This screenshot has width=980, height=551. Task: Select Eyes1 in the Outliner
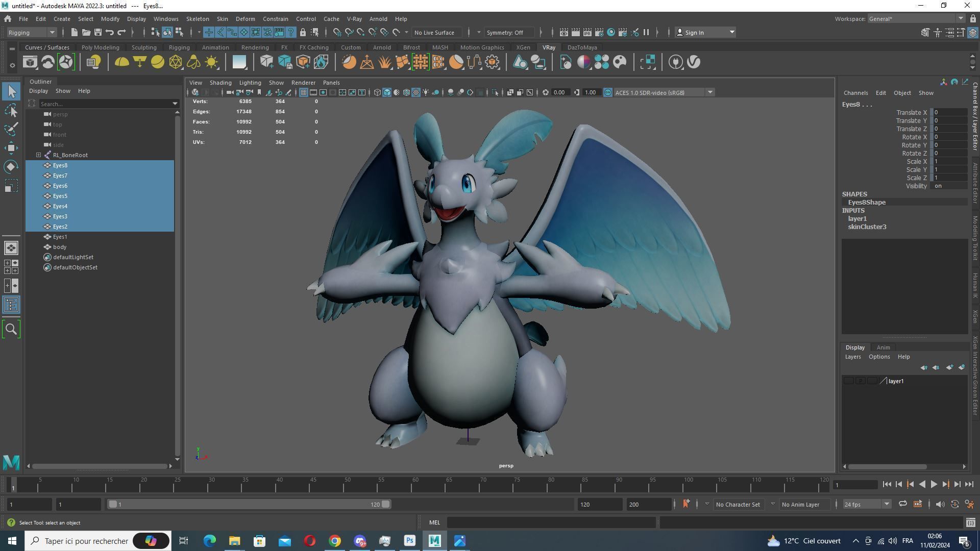(60, 237)
